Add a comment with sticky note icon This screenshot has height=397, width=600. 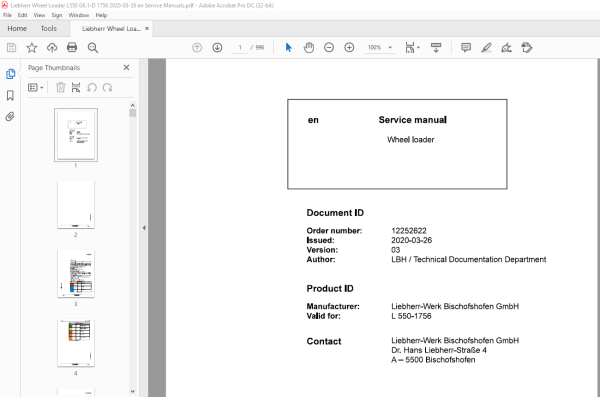466,47
